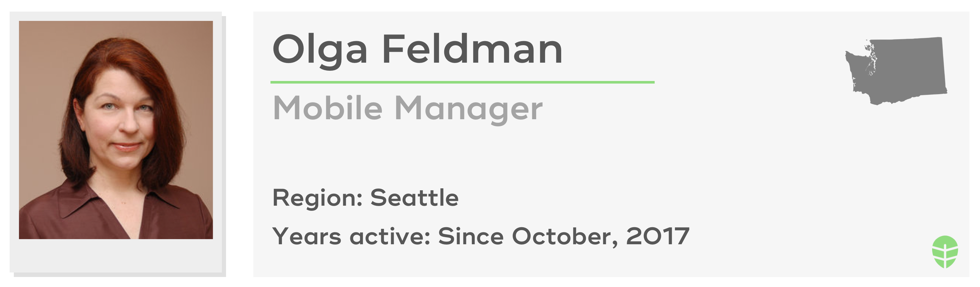Click the Years active: label
The width and height of the screenshot is (980, 287).
352,236
